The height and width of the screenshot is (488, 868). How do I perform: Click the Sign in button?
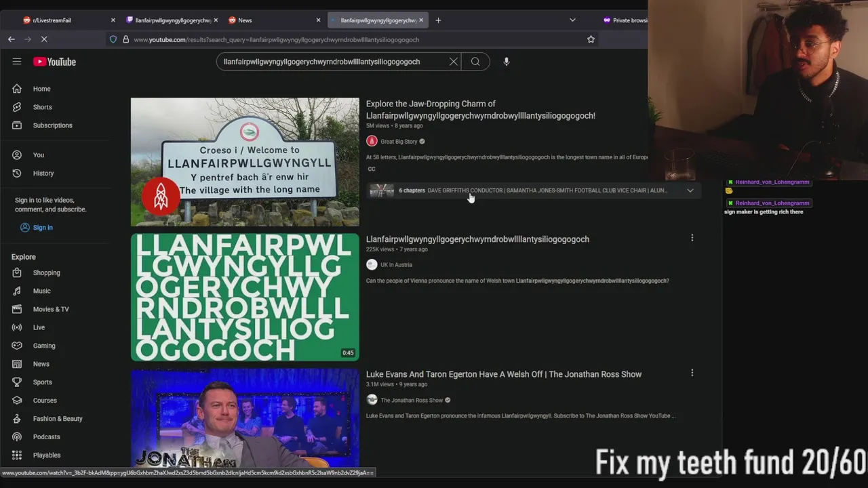[x=36, y=228]
